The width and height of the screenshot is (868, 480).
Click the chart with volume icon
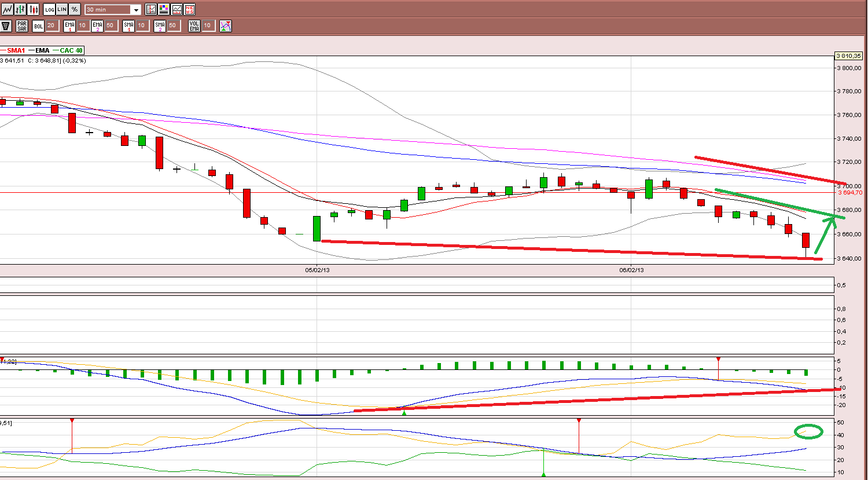pos(176,9)
